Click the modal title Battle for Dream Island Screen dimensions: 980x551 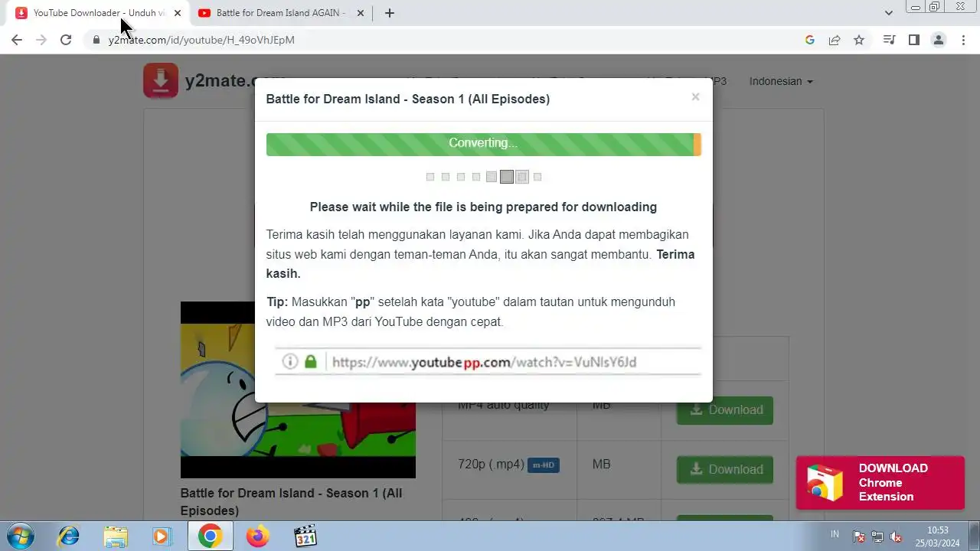[407, 99]
